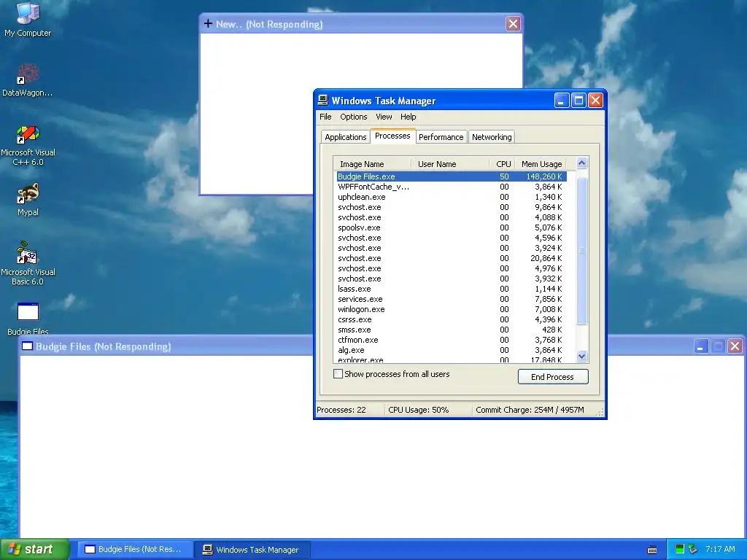
Task: Click the Budgie Files window title icon
Action: tap(27, 346)
